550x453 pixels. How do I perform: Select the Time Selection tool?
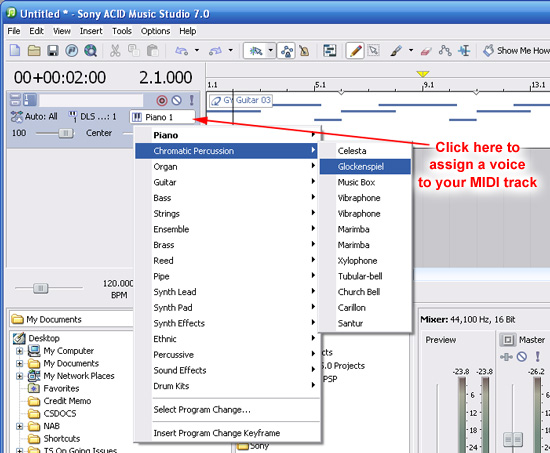click(x=464, y=51)
